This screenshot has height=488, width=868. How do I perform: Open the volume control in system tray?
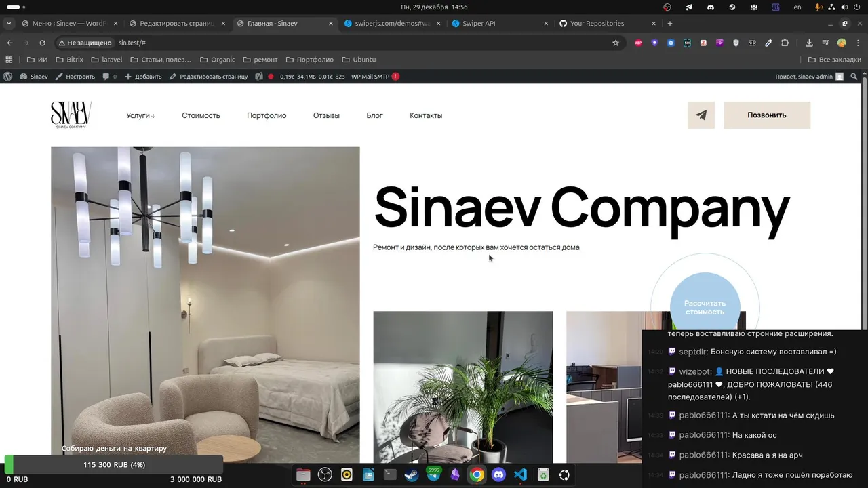coord(844,7)
